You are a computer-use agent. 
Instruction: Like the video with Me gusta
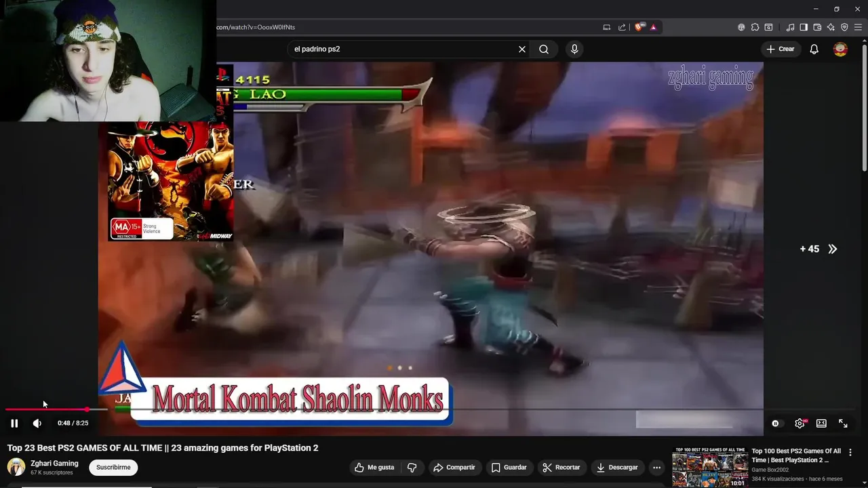374,467
